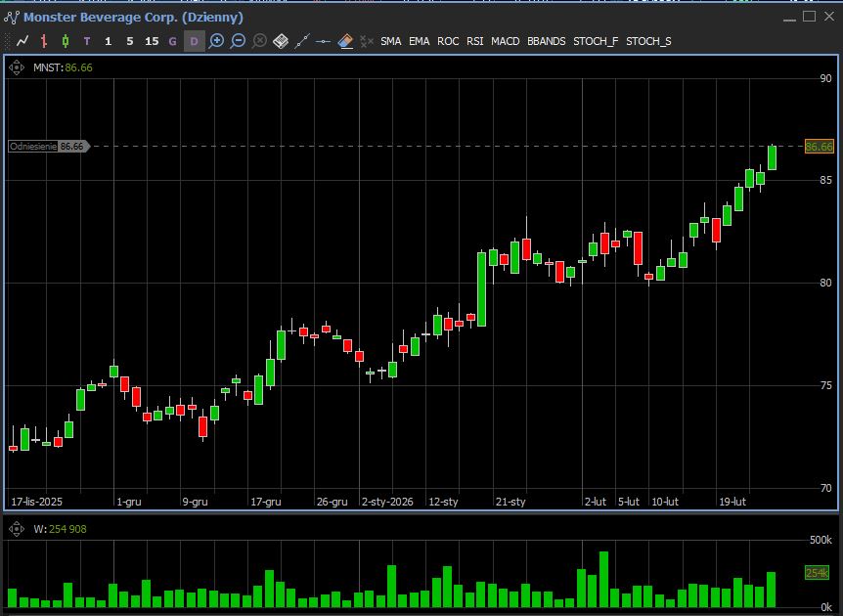The height and width of the screenshot is (616, 843).
Task: Click the Odniesienie 86.66 reference marker
Action: coord(48,146)
